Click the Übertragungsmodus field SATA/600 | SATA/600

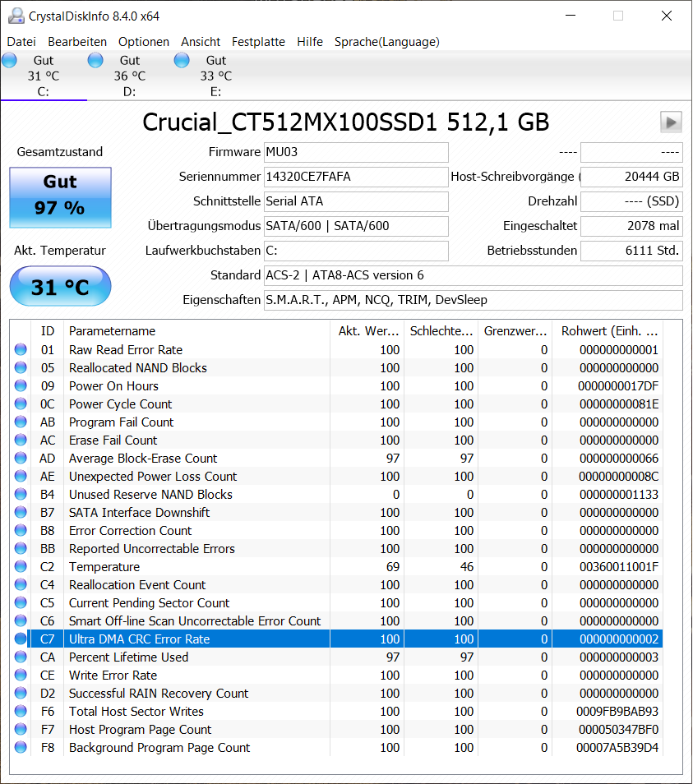coord(356,226)
